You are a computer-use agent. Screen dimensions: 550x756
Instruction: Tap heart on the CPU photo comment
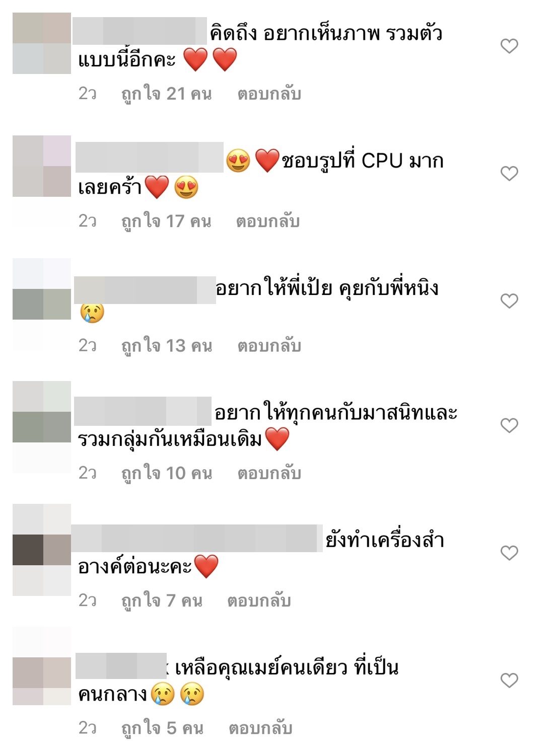(x=509, y=174)
